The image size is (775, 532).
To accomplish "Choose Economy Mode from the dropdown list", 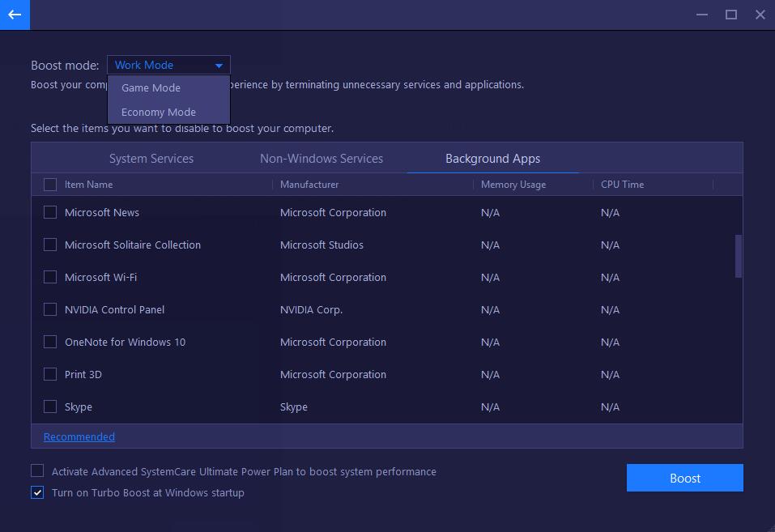I will click(168, 113).
